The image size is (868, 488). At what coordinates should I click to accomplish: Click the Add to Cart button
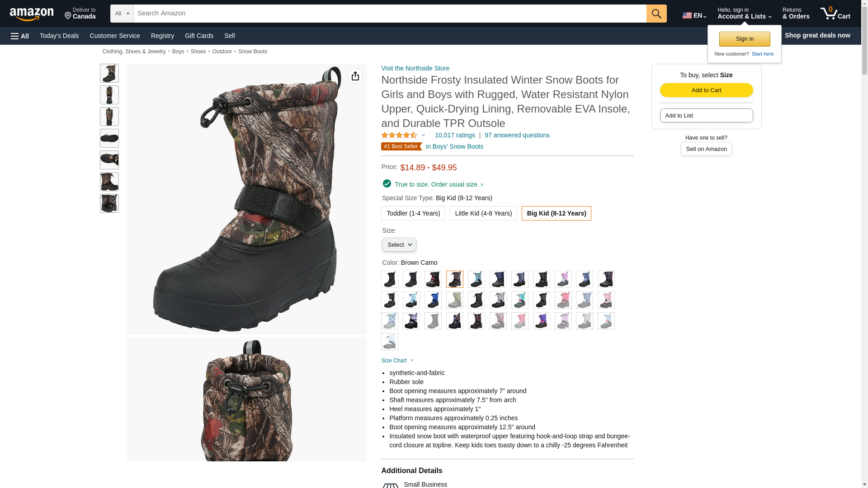[706, 90]
